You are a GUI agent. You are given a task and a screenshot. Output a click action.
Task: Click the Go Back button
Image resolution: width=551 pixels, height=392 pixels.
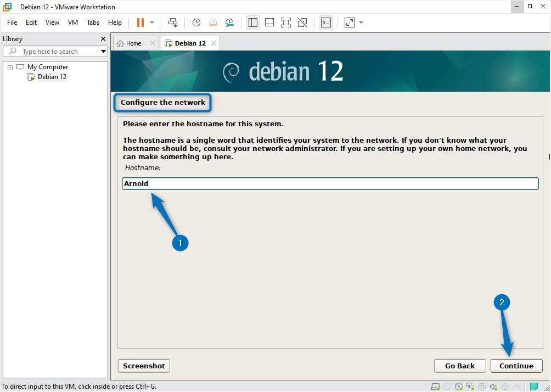tap(460, 366)
